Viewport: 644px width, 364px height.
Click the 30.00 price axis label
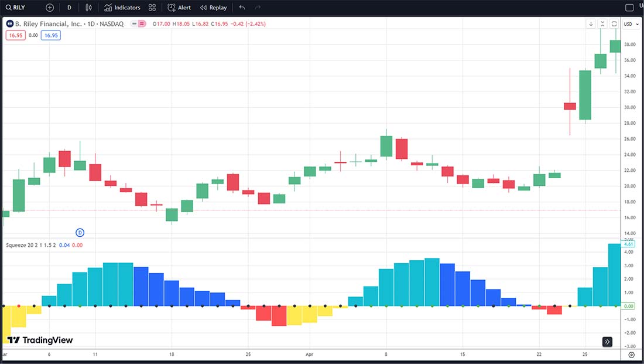(629, 107)
